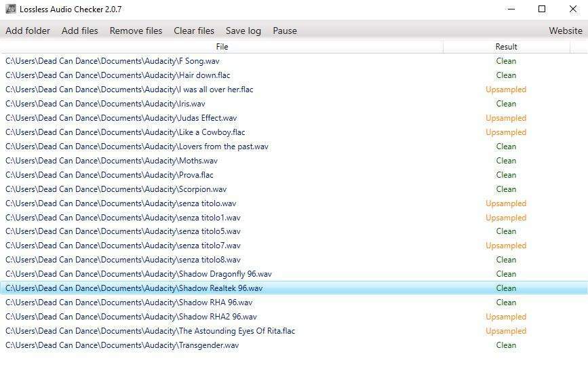Select Clear files from the menu

tap(194, 31)
